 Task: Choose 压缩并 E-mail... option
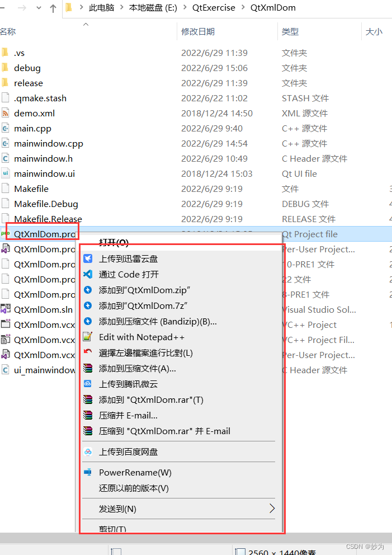coord(128,415)
